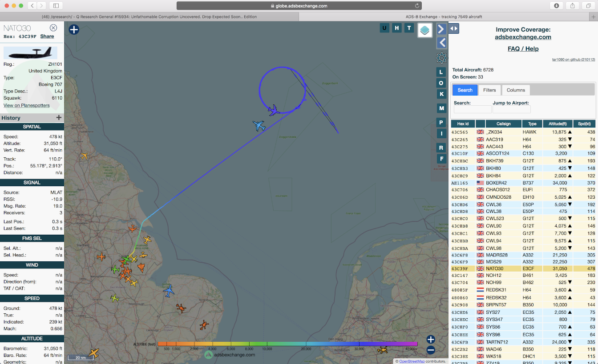Expand the History section plus icon

click(59, 118)
